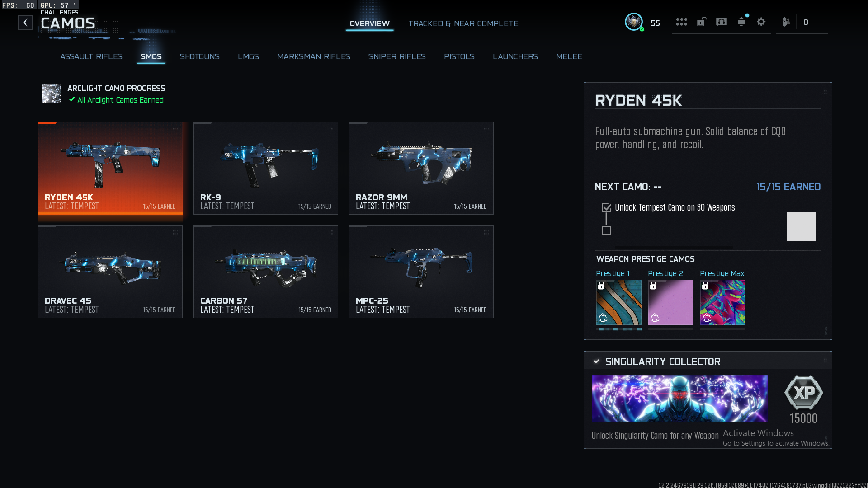Click the Singularity camo banner image
The image size is (868, 488).
point(679,399)
